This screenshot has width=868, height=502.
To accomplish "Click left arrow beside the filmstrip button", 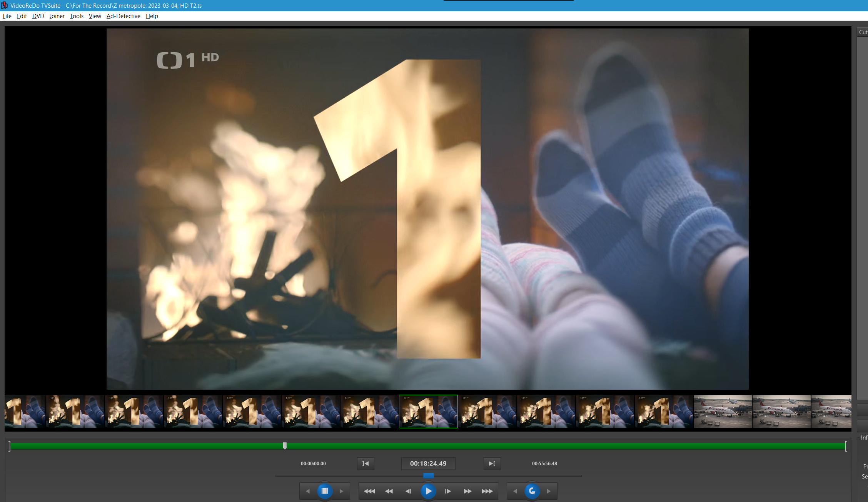I will [307, 491].
